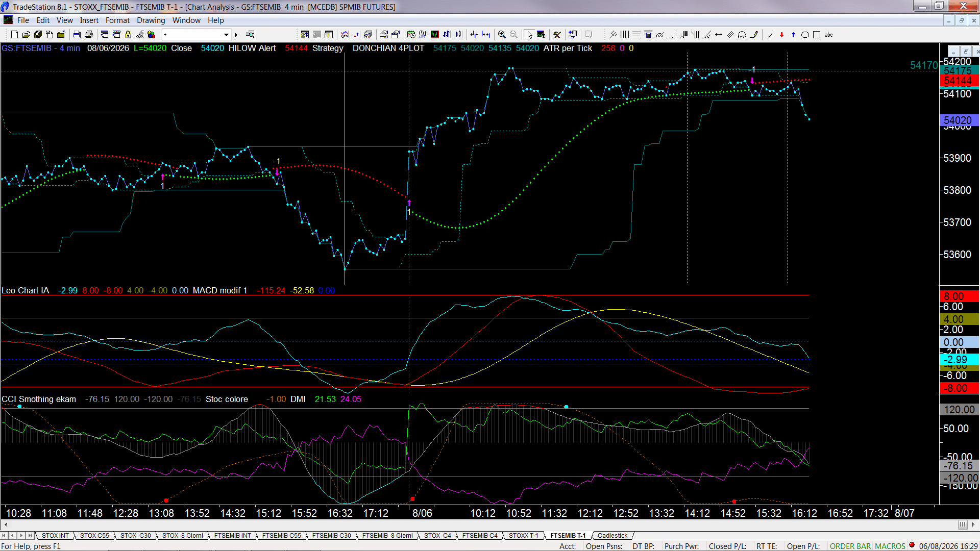Viewport: 980px width, 551px height.
Task: Switch to the STOX C30 tab
Action: pyautogui.click(x=135, y=536)
